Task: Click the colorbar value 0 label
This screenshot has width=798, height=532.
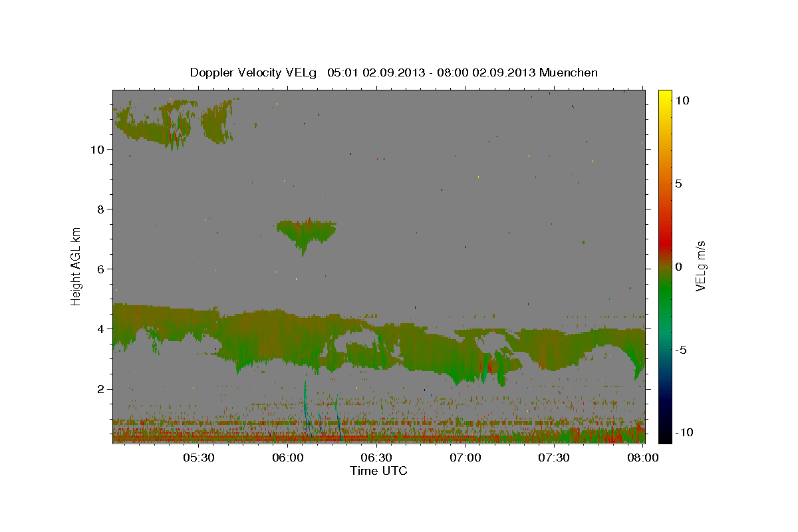Action: [678, 267]
